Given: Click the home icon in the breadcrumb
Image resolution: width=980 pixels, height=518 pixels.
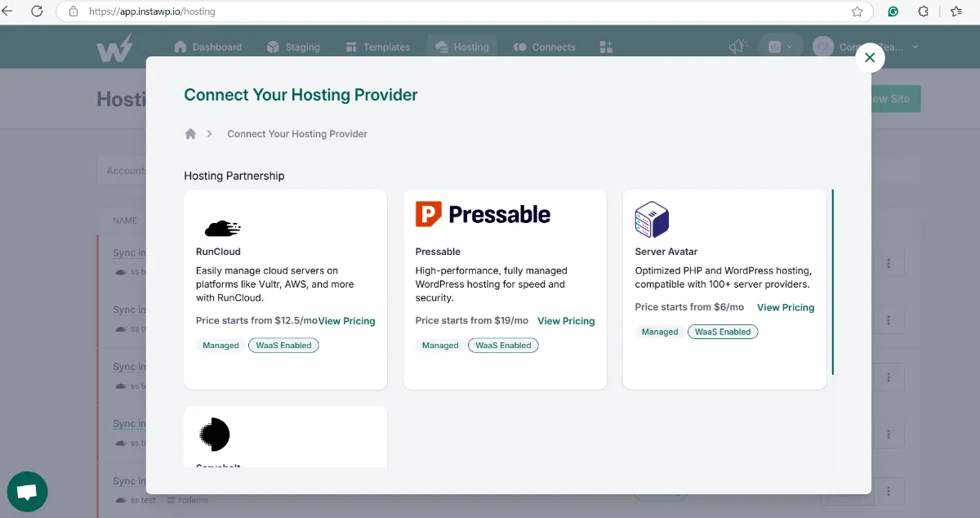Looking at the screenshot, I should [x=190, y=134].
